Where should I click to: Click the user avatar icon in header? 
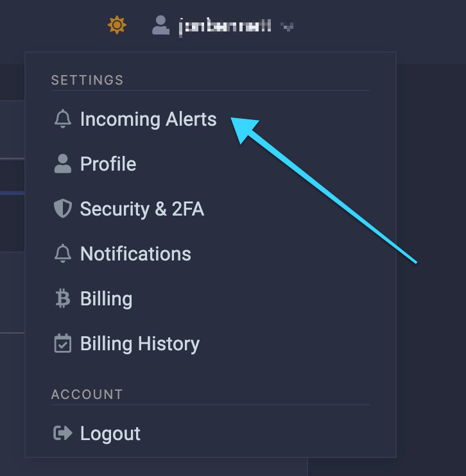point(160,25)
